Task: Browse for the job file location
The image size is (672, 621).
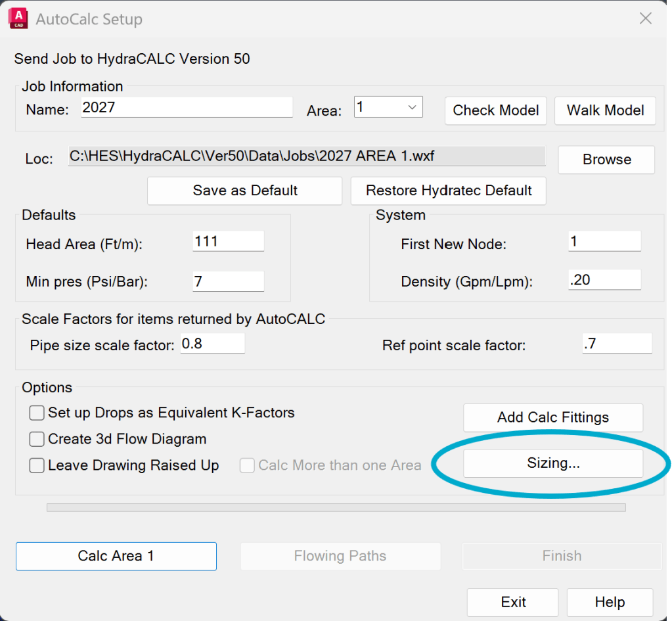Action: click(x=606, y=160)
